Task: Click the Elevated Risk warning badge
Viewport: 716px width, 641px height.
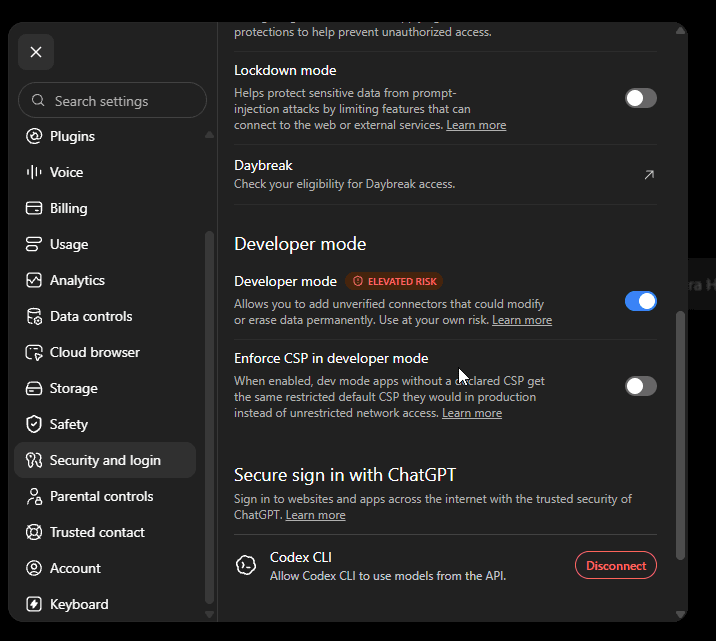Action: [394, 281]
